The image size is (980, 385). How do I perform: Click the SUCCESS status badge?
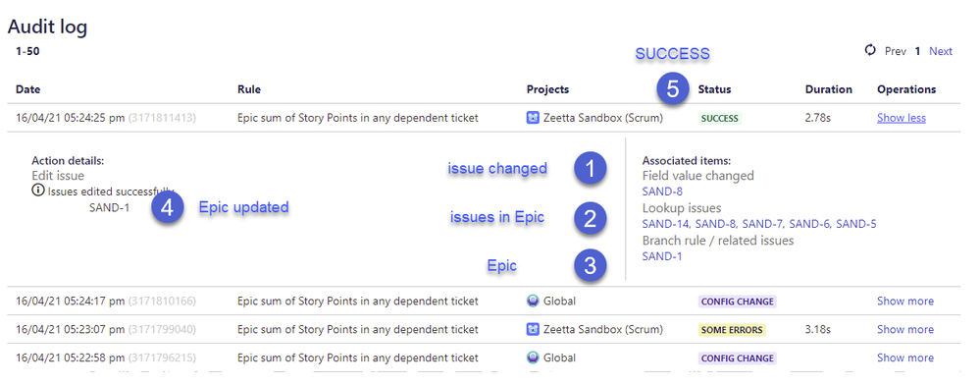pos(719,118)
